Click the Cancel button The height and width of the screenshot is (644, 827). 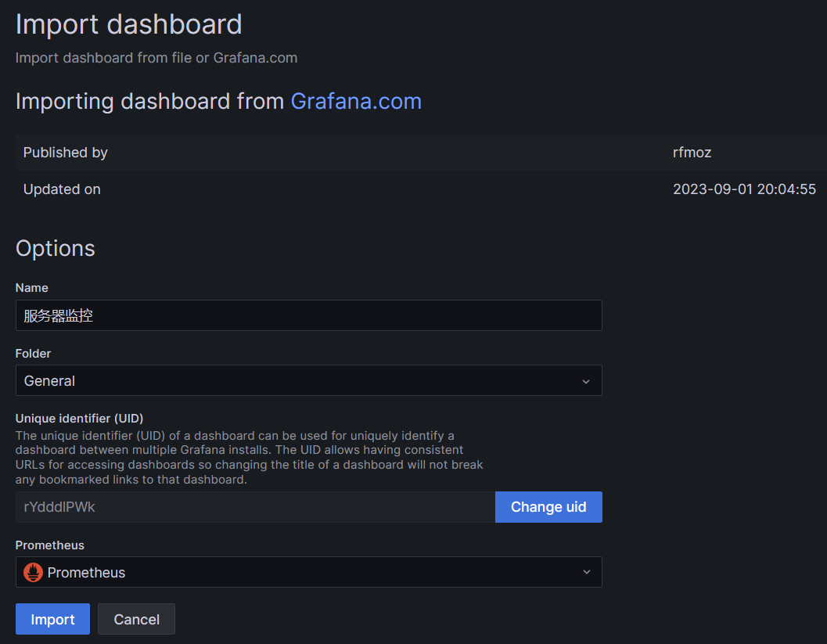click(x=136, y=619)
